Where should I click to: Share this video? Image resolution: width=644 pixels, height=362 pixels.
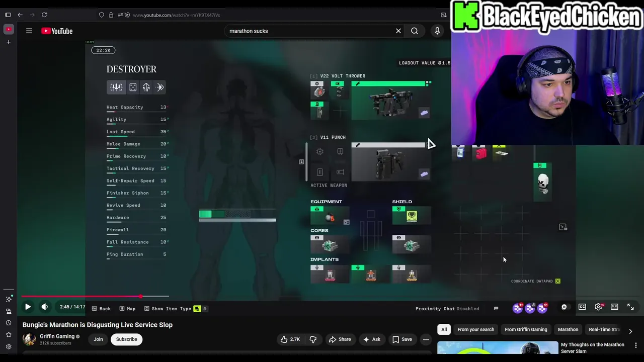pyautogui.click(x=340, y=339)
